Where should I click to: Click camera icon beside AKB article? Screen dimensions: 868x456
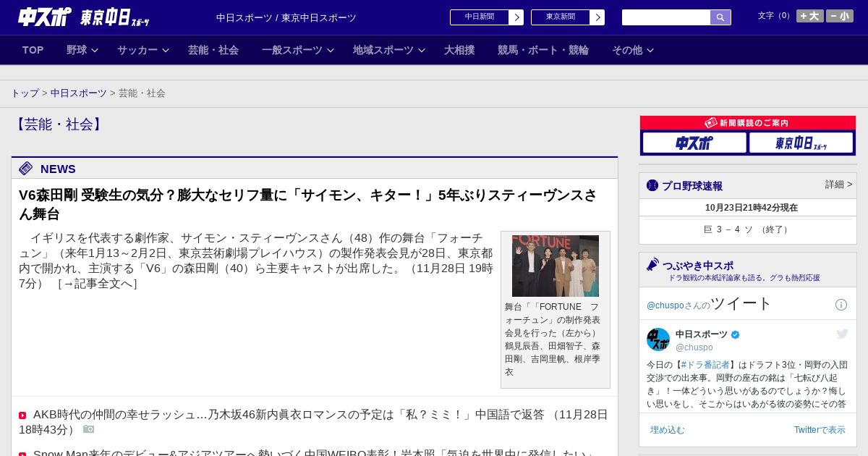click(89, 429)
